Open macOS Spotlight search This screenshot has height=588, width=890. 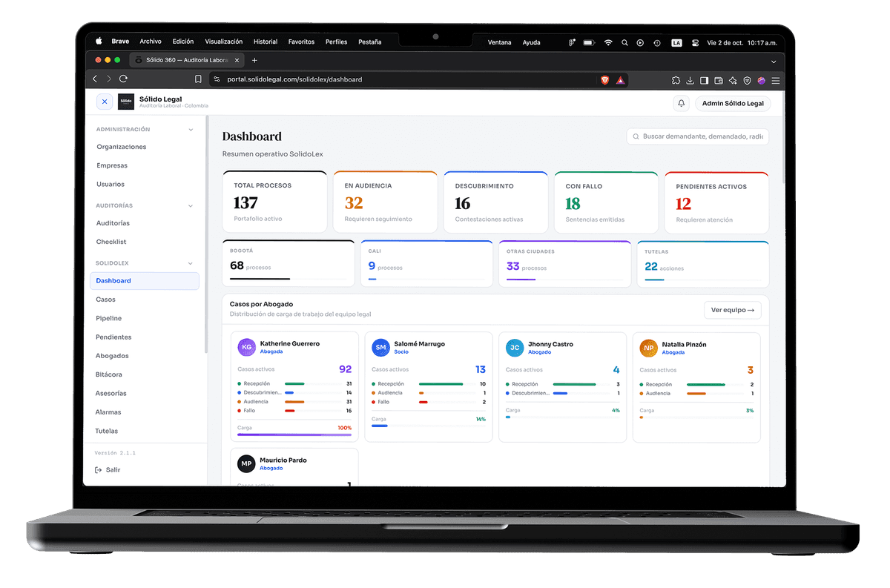pos(624,42)
